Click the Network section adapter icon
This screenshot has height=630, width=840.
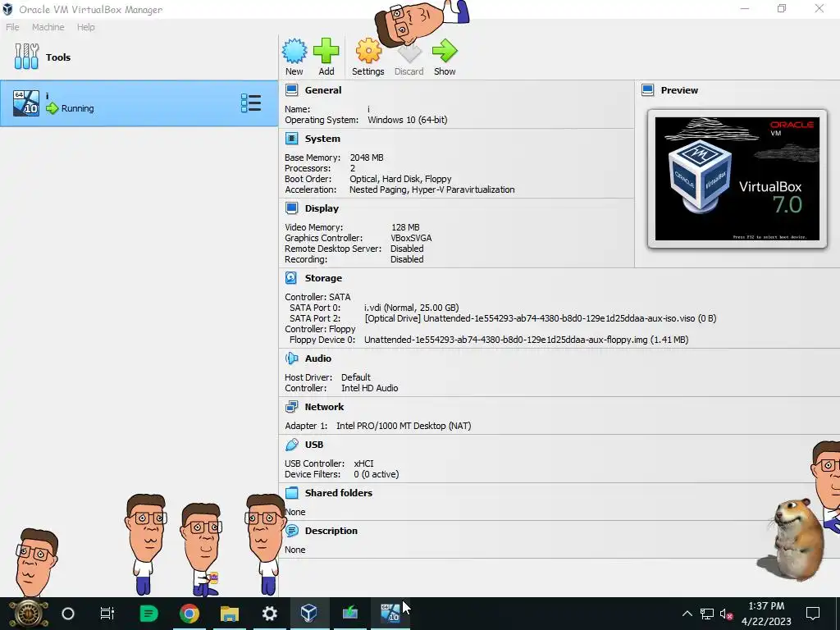point(291,407)
